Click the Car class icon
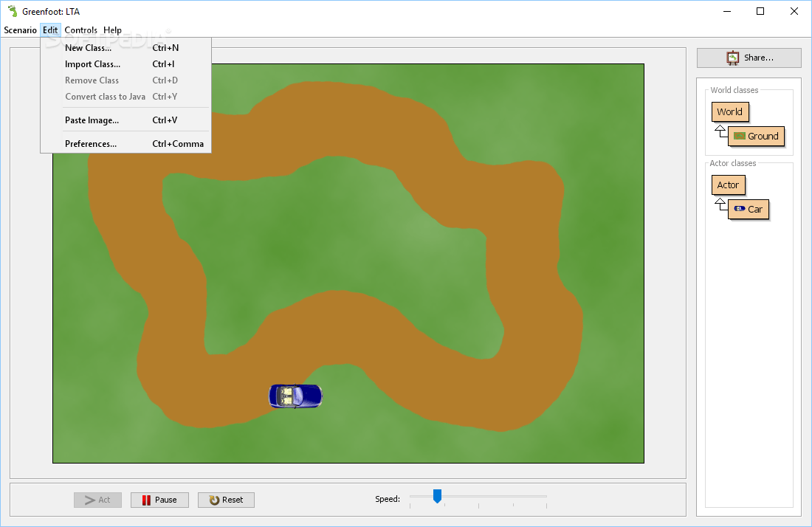The image size is (812, 527). (739, 209)
